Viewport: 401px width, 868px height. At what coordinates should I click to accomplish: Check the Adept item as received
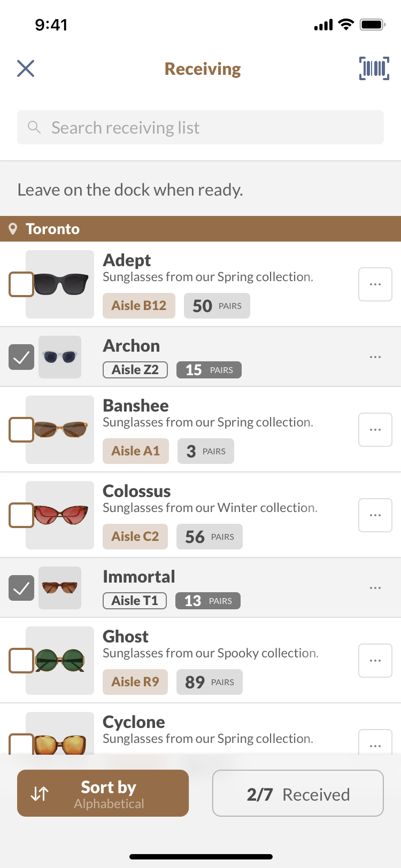(x=21, y=284)
